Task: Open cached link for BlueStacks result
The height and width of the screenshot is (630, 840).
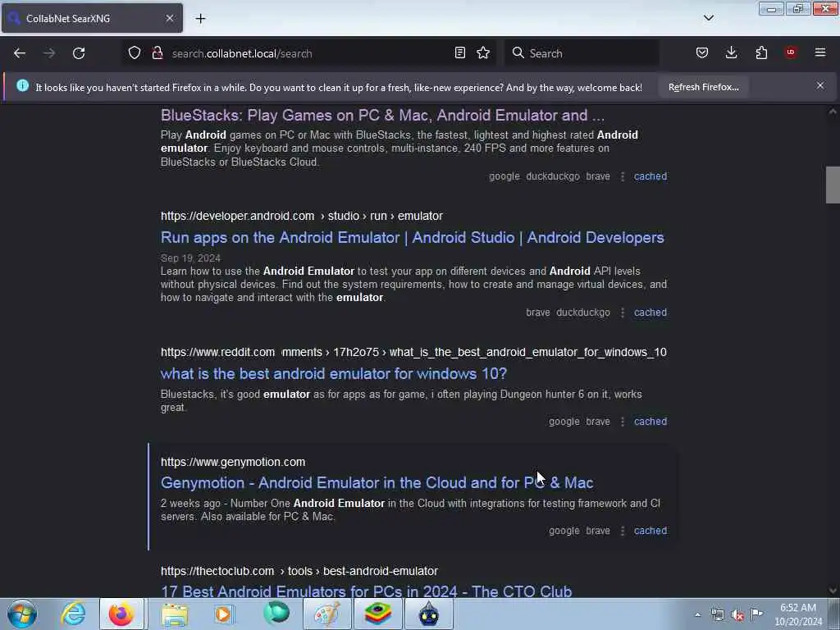Action: tap(651, 176)
